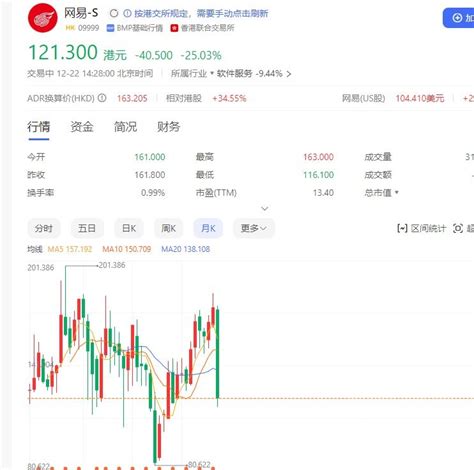
Task: Switch to the 行情 tab
Action: [39, 127]
